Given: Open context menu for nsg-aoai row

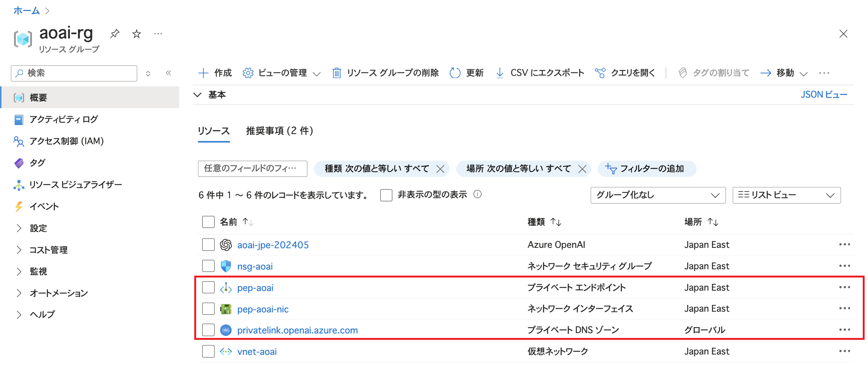Looking at the screenshot, I should click(844, 266).
